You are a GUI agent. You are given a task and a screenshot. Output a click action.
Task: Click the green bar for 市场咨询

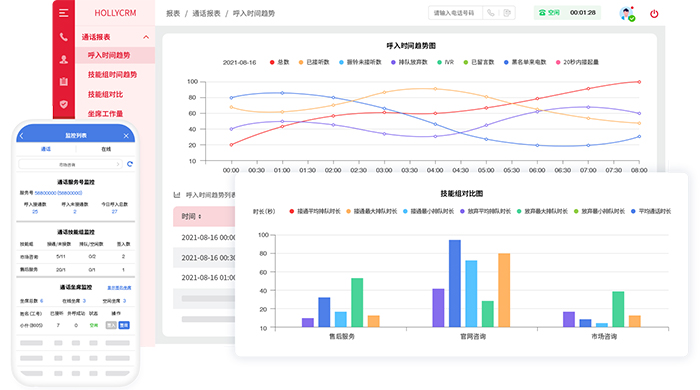point(618,309)
